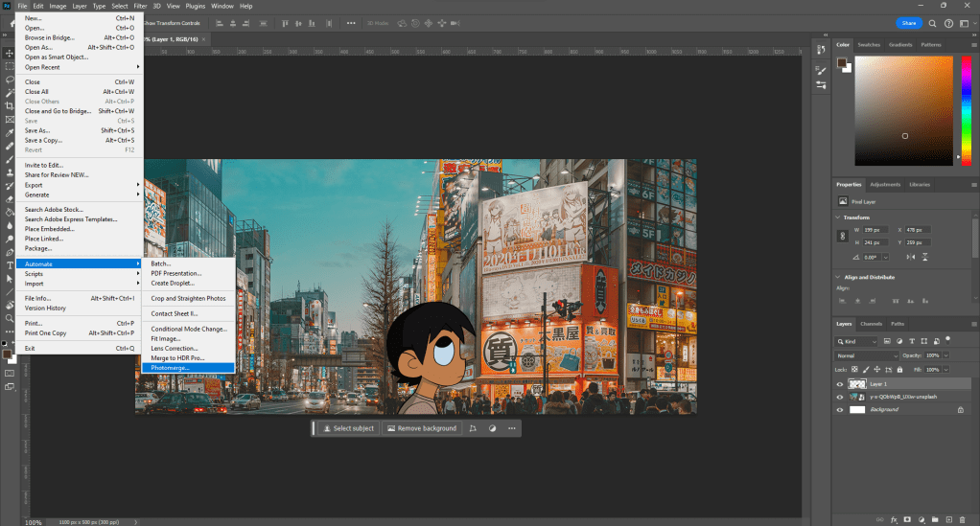
Task: Choose Photomerge from the Automate submenu
Action: (171, 368)
